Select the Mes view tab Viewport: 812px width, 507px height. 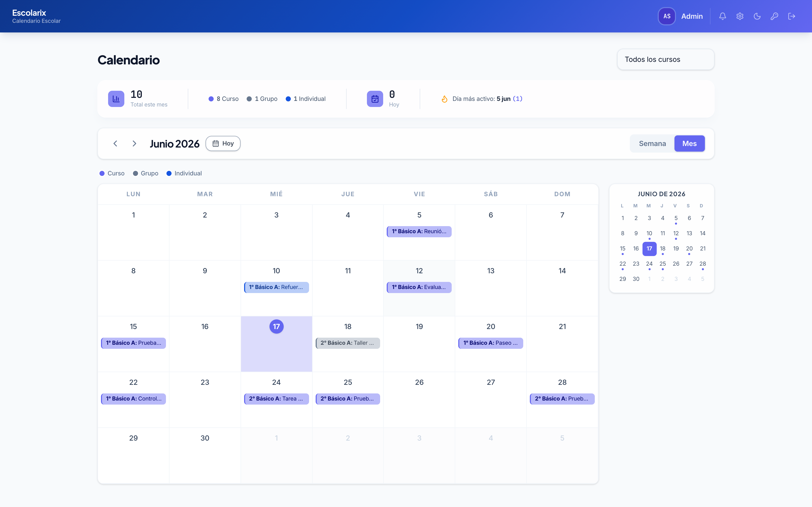point(689,143)
